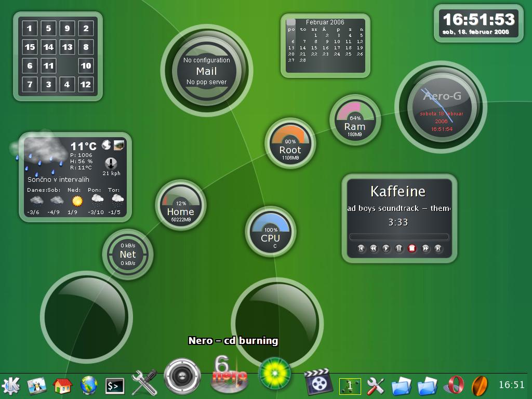Pause playback in Kaffeine widget
Image resolution: width=532 pixels, height=399 pixels.
pyautogui.click(x=399, y=248)
